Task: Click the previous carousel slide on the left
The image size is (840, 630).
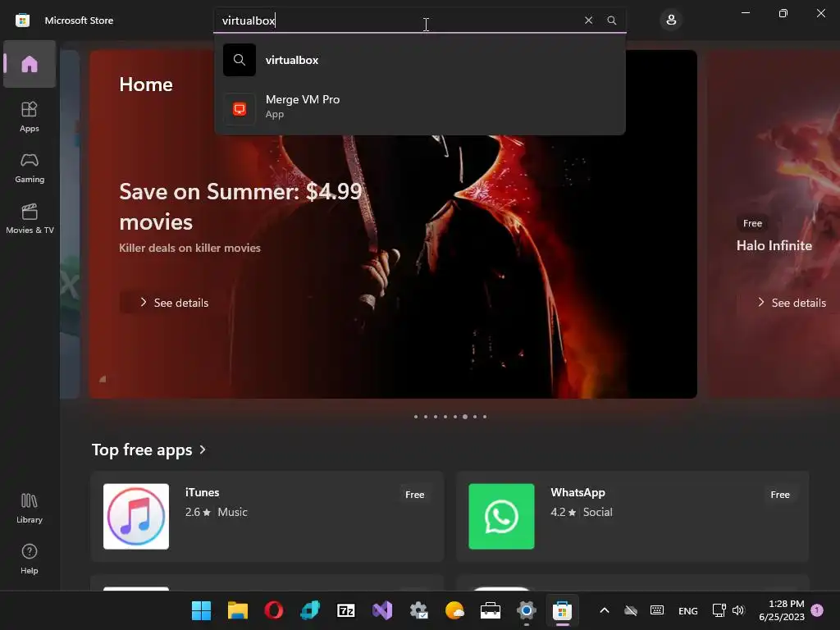Action: tap(70, 224)
